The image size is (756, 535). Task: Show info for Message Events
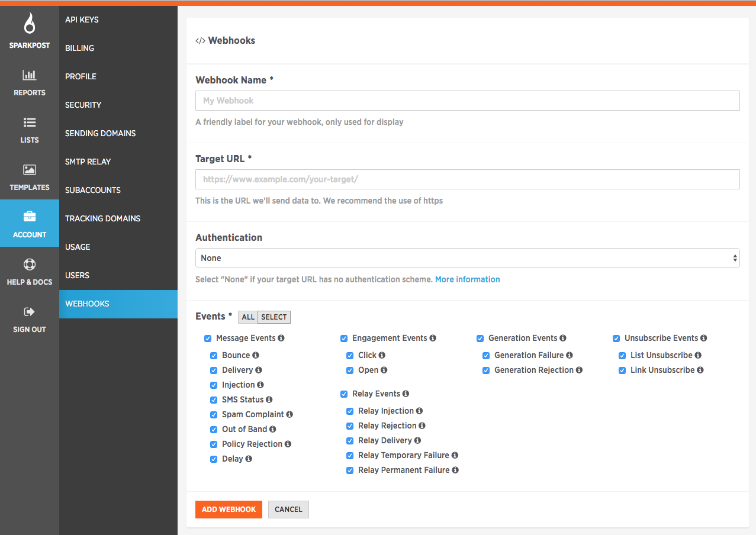(281, 338)
